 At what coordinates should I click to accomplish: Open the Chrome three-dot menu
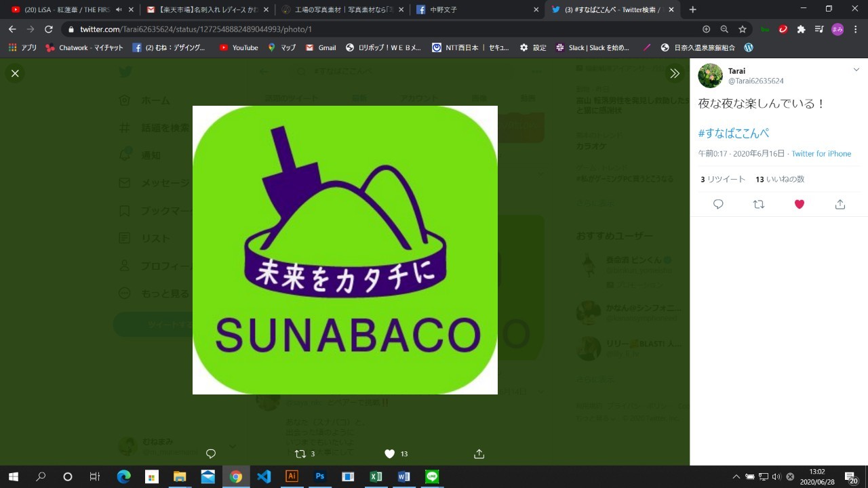coord(856,29)
